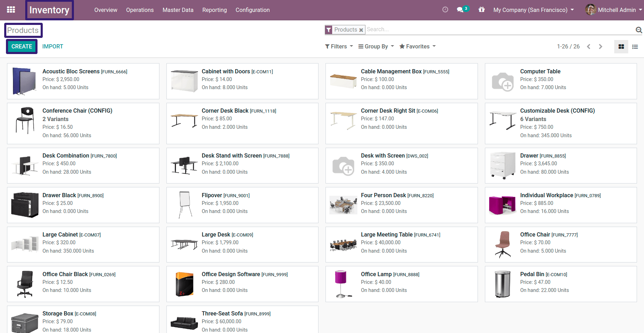
Task: Open the Three-Seat Sofa image
Action: coord(184,323)
